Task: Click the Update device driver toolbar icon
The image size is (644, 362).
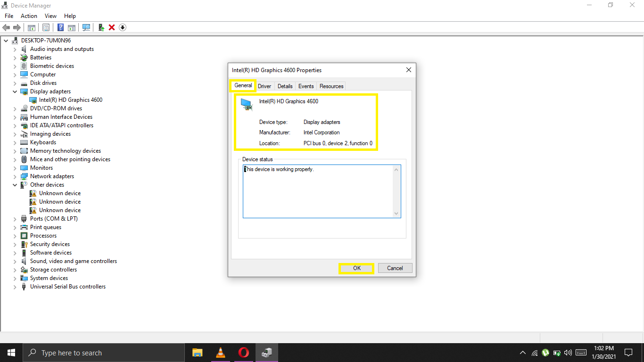Action: click(x=101, y=27)
